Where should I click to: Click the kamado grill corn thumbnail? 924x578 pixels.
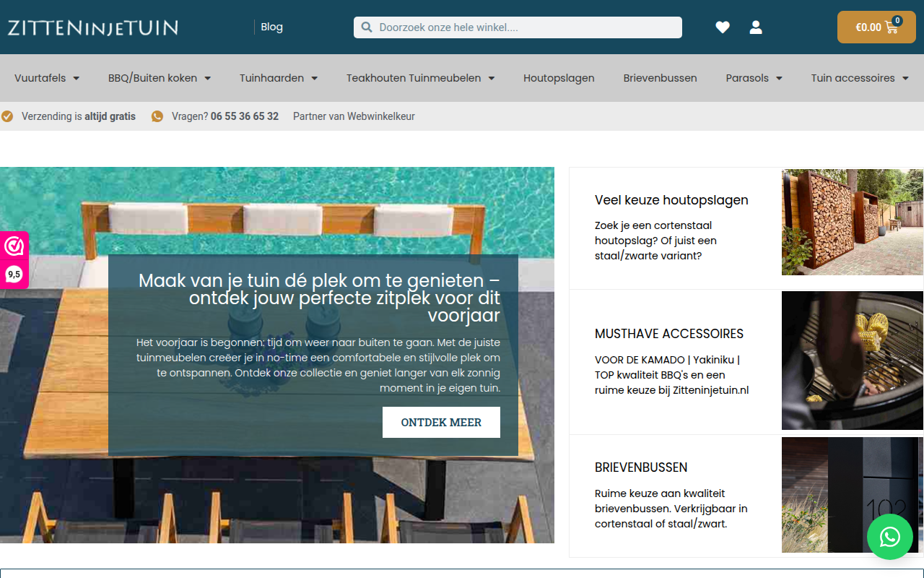[x=853, y=361]
